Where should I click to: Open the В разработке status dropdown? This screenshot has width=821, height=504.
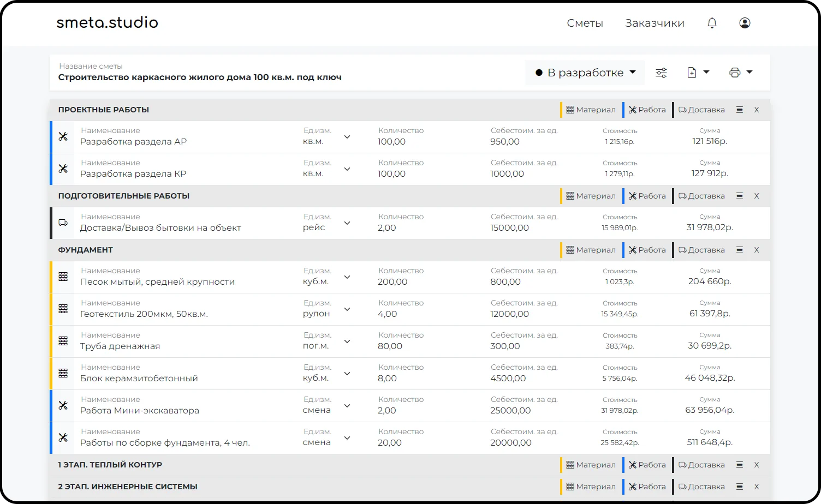tap(585, 73)
